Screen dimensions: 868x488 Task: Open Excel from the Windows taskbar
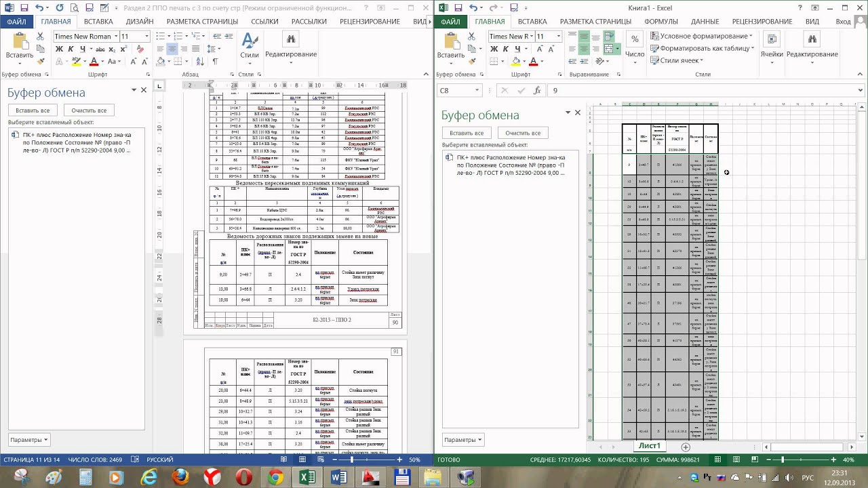click(x=307, y=478)
